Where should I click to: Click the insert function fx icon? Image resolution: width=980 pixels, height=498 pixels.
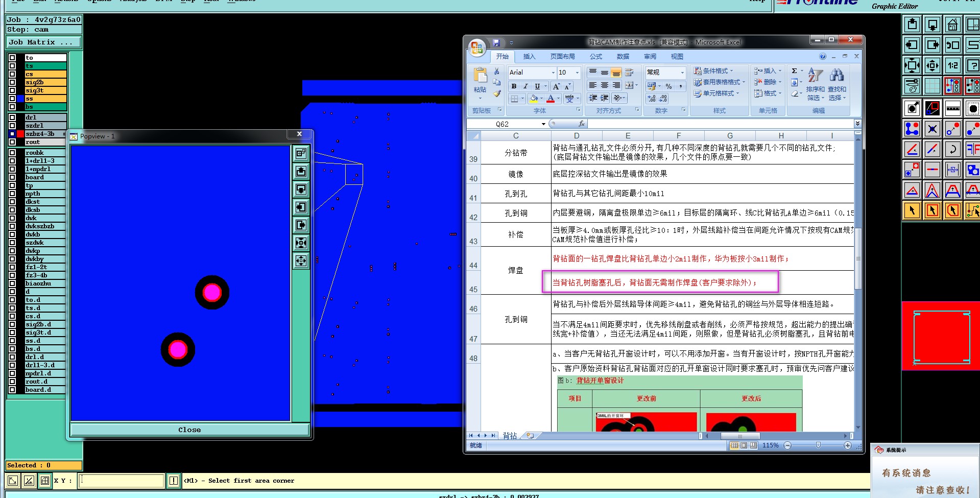(x=581, y=124)
